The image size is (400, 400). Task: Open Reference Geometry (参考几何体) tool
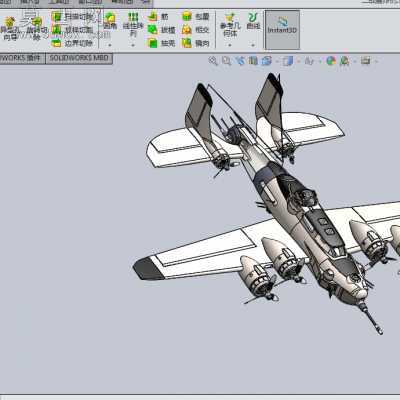(x=230, y=25)
